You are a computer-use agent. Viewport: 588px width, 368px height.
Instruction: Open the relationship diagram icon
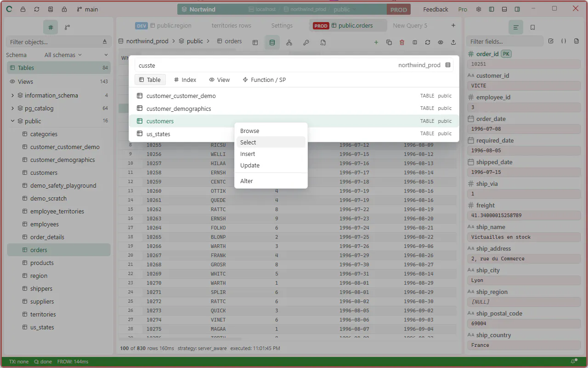(x=289, y=42)
